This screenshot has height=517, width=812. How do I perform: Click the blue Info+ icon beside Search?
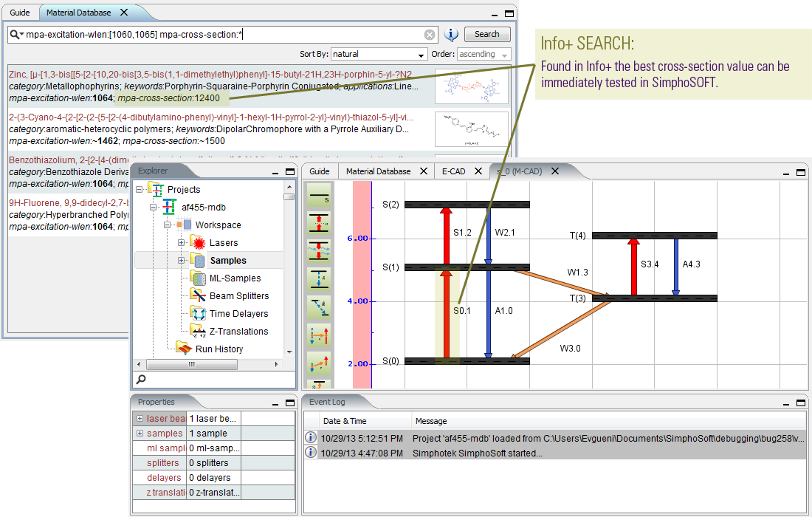[451, 34]
